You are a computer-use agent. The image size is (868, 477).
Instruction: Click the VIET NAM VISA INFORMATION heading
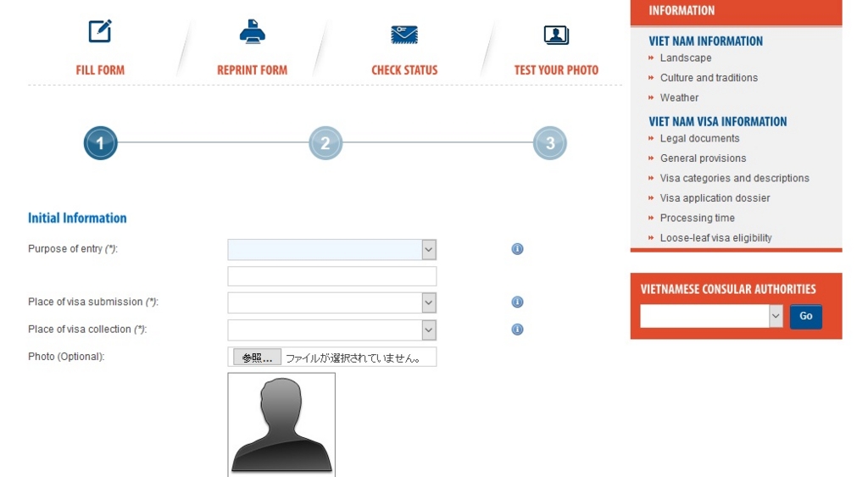click(717, 122)
